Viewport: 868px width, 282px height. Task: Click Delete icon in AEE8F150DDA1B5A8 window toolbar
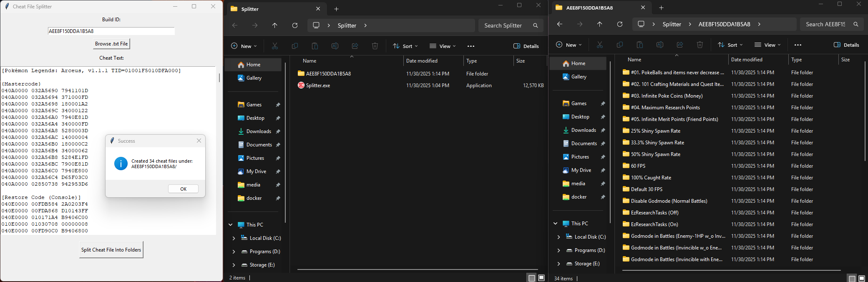click(x=700, y=45)
